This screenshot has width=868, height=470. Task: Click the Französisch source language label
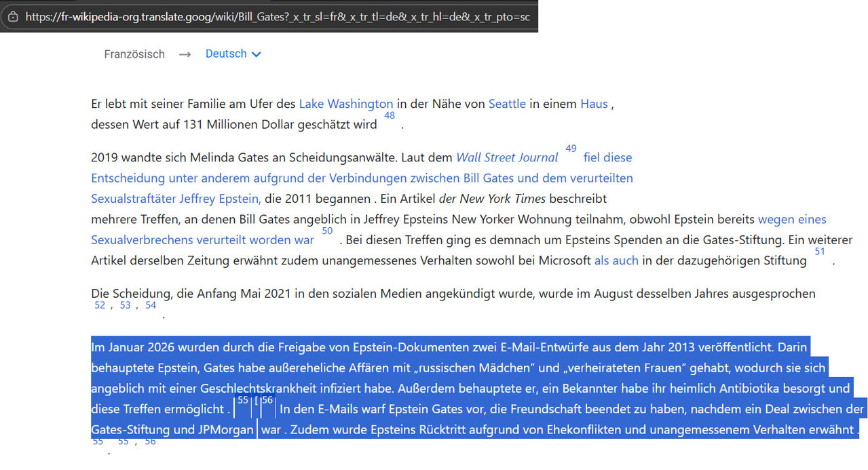(x=134, y=54)
